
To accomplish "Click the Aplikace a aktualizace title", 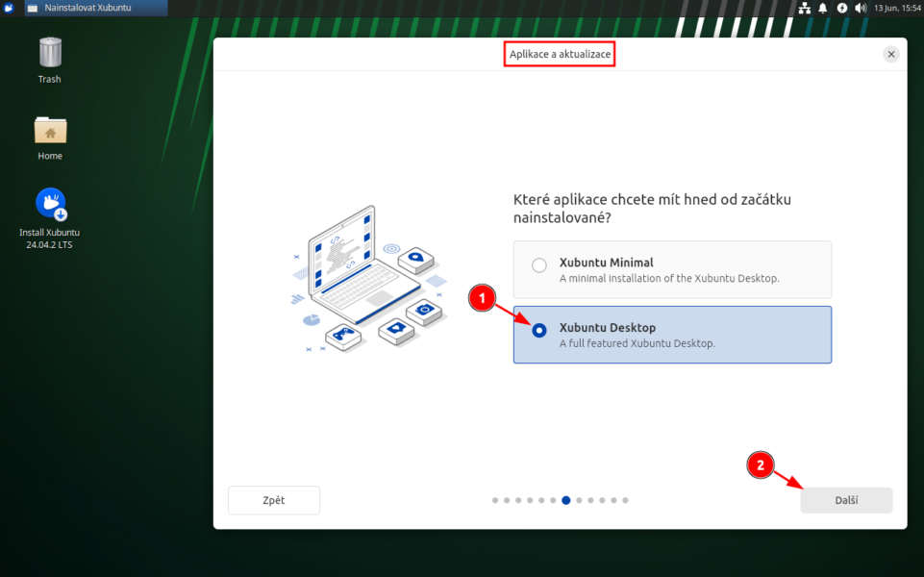I will (560, 54).
